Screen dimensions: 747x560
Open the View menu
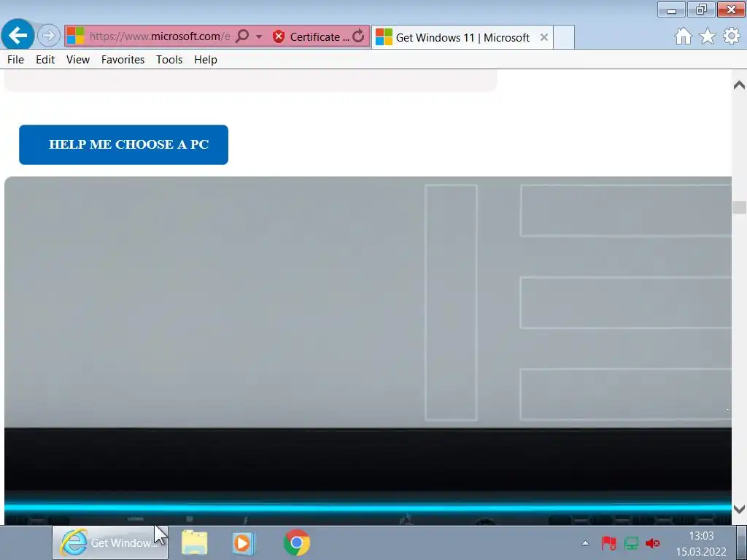(x=78, y=60)
